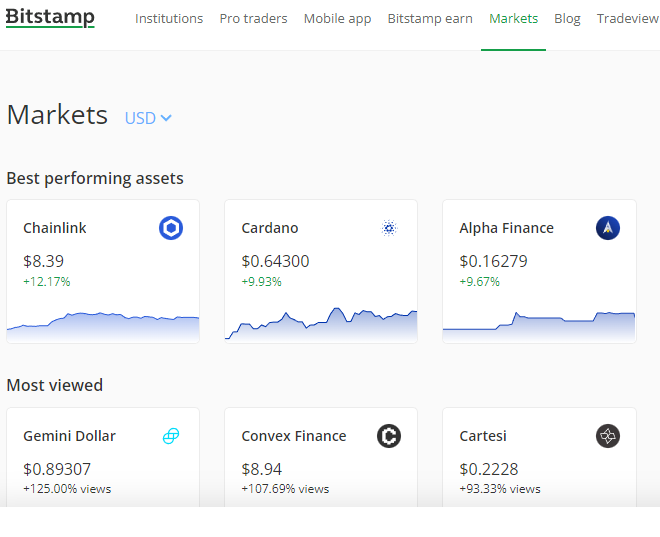Open the Convex Finance asset name

[294, 436]
